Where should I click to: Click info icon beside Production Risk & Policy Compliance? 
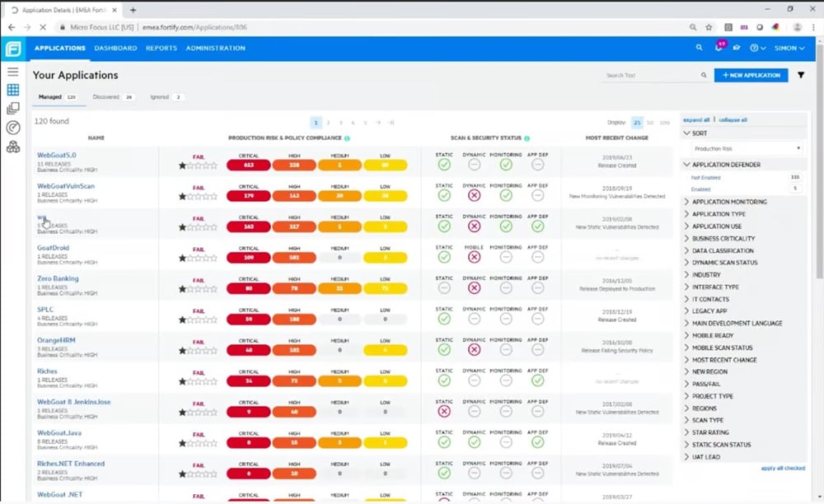point(347,138)
